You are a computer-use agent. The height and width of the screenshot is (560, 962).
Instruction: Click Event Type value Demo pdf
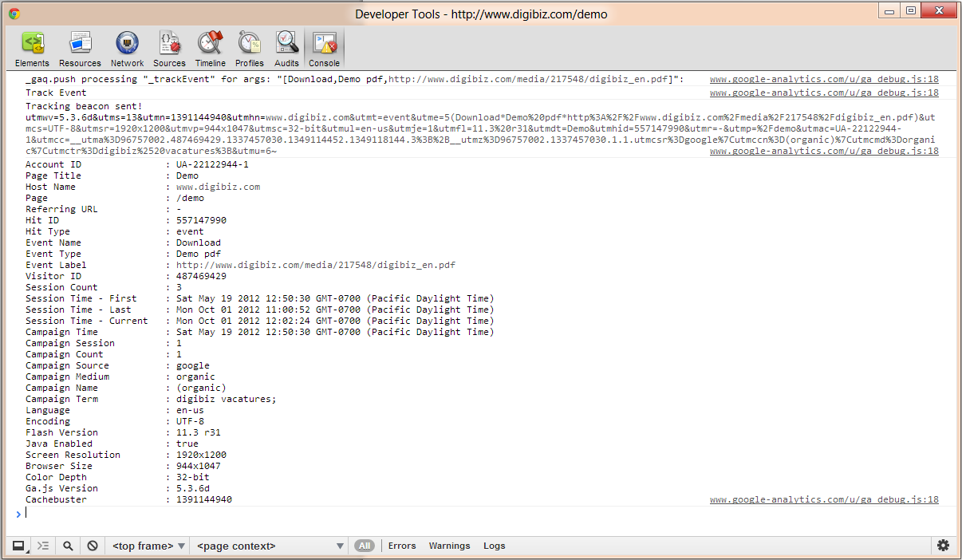point(199,254)
